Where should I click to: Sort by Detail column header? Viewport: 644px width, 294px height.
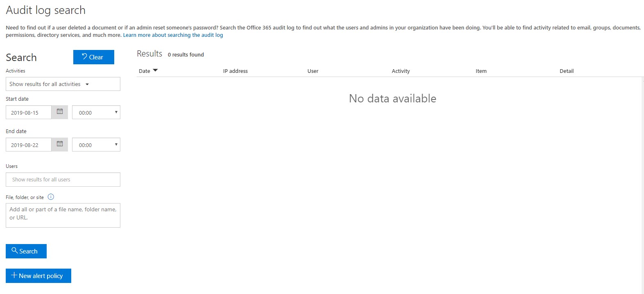coord(567,71)
